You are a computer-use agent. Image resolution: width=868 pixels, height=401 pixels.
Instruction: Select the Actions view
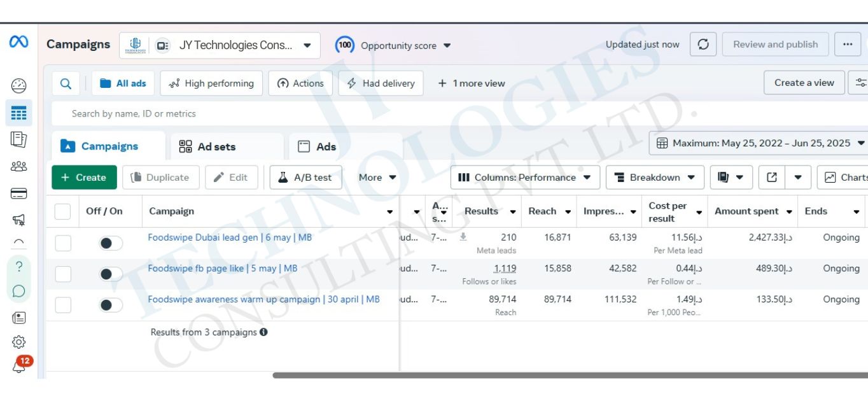click(300, 83)
